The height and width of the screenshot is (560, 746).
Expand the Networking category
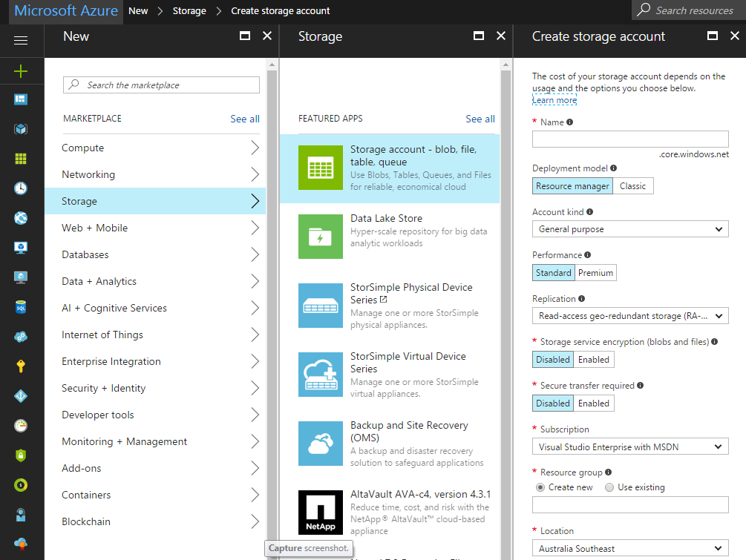pos(255,174)
